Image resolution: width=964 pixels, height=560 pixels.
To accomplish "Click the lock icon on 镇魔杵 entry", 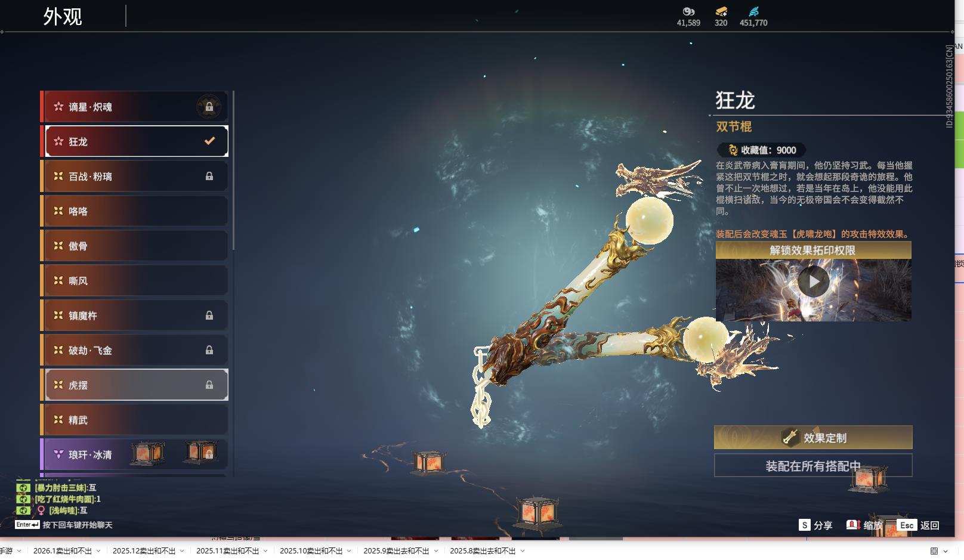I will click(209, 315).
